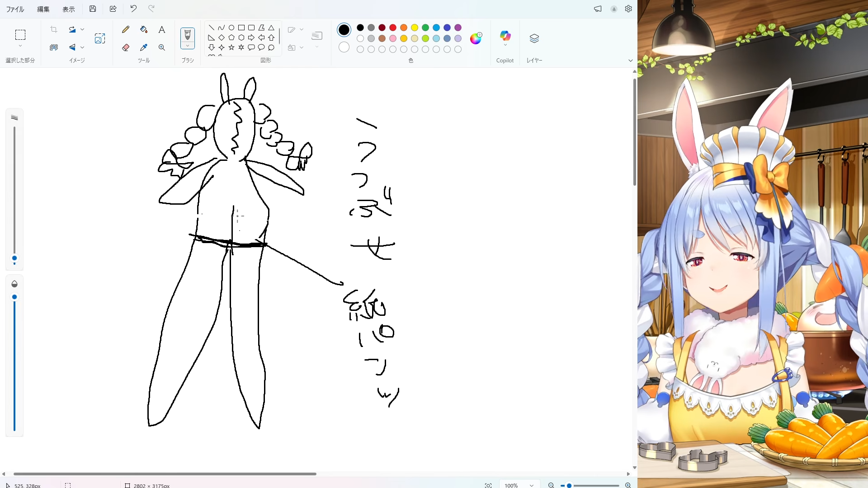The height and width of the screenshot is (488, 868).
Task: Select the Fill bucket tool
Action: point(144,30)
